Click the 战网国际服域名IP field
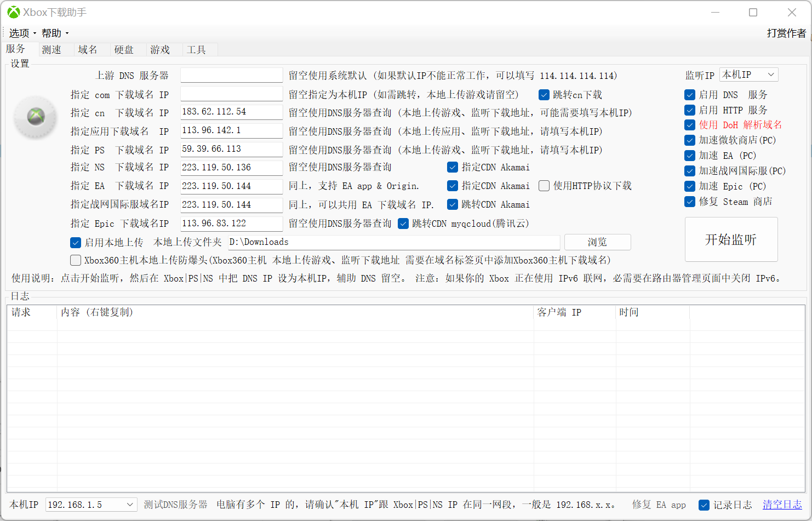This screenshot has width=812, height=521. (231, 205)
